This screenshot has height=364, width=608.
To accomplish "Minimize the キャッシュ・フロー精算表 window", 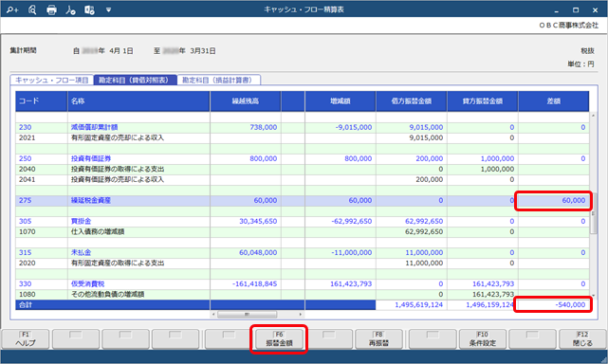I will tap(557, 10).
